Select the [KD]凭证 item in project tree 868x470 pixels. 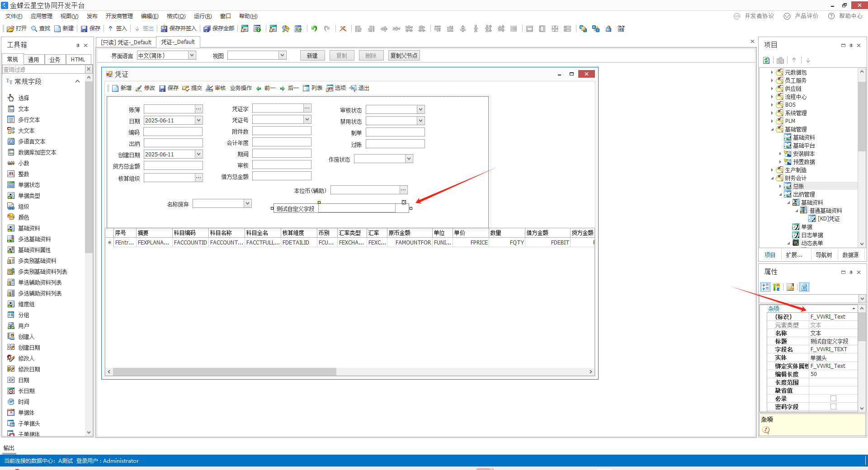(828, 219)
